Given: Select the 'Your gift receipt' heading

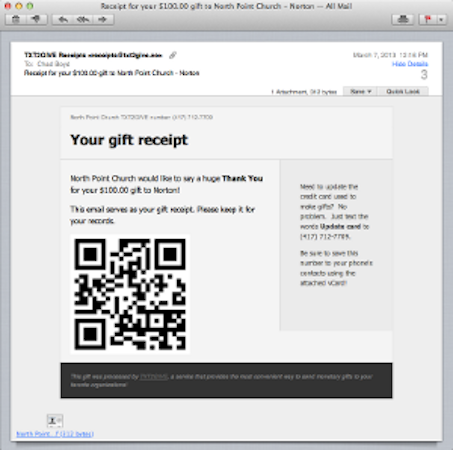Looking at the screenshot, I should 129,140.
